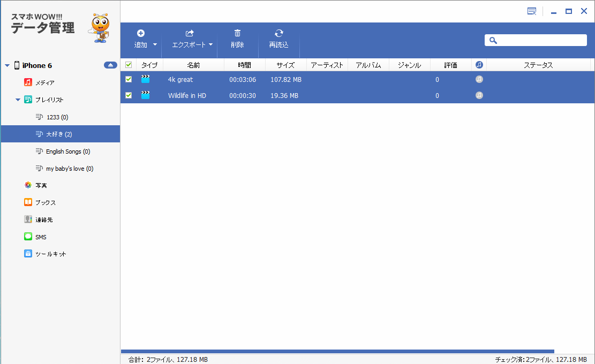
Task: Sort by the 名前 column header
Action: pos(193,65)
